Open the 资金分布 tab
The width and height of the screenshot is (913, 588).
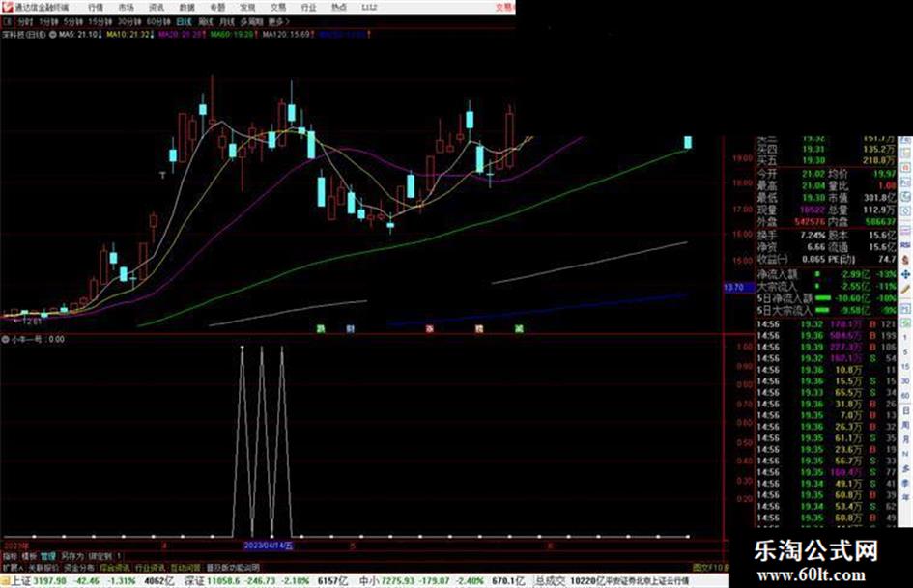point(79,567)
